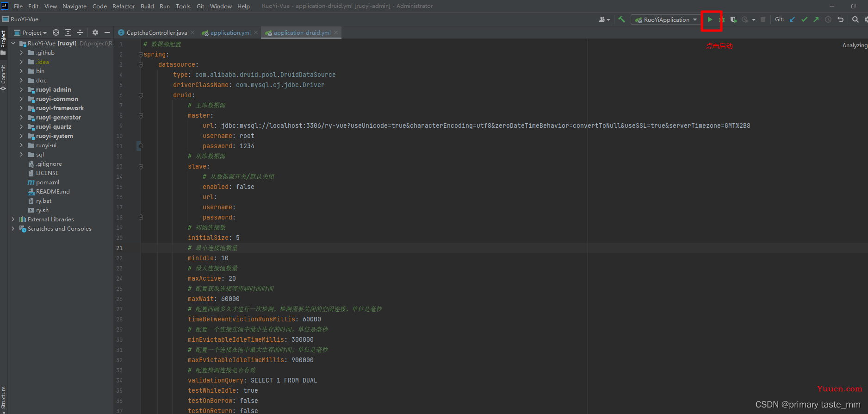The height and width of the screenshot is (414, 868).
Task: Click the Stop square button
Action: point(763,19)
